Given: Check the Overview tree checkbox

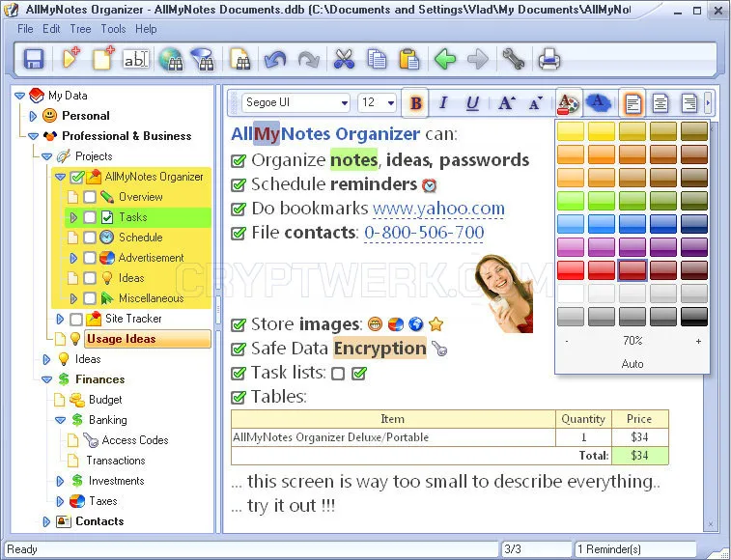Looking at the screenshot, I should click(90, 197).
